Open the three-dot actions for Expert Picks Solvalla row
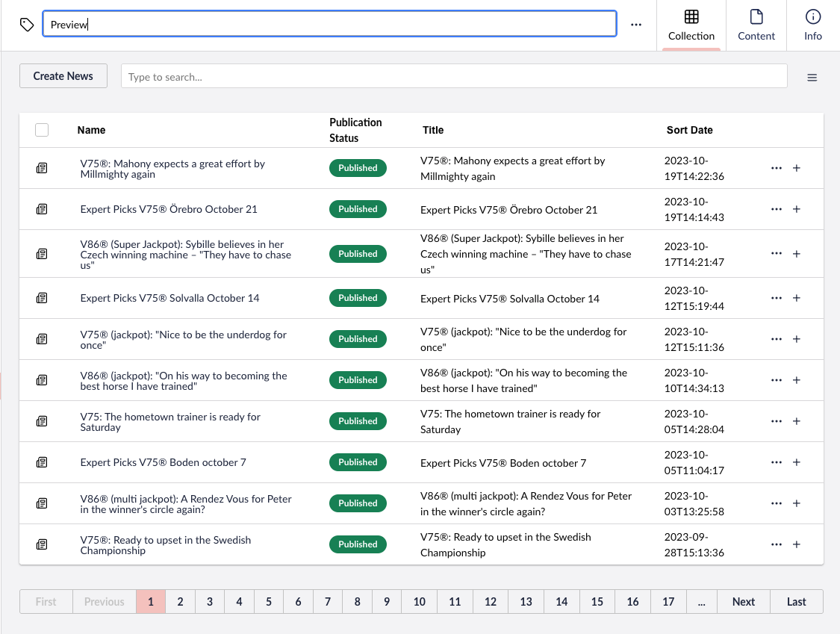 pos(777,298)
